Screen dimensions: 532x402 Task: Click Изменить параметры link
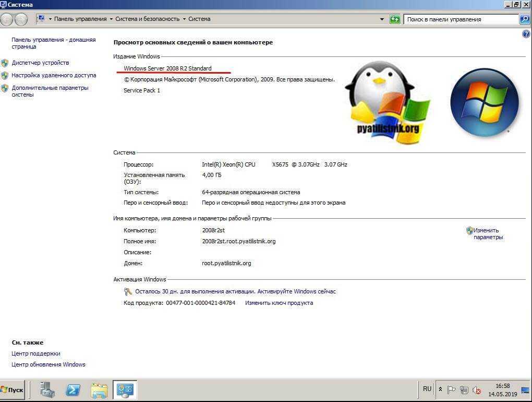488,233
